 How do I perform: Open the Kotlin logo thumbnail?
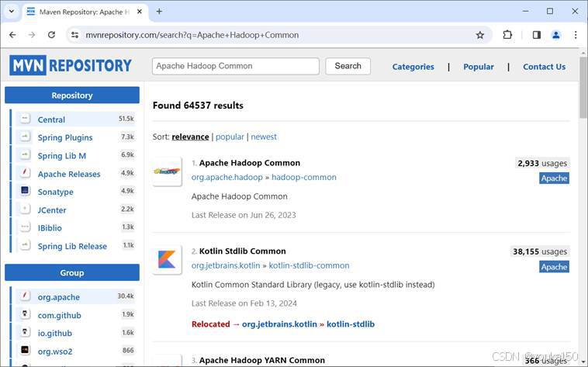pos(168,260)
